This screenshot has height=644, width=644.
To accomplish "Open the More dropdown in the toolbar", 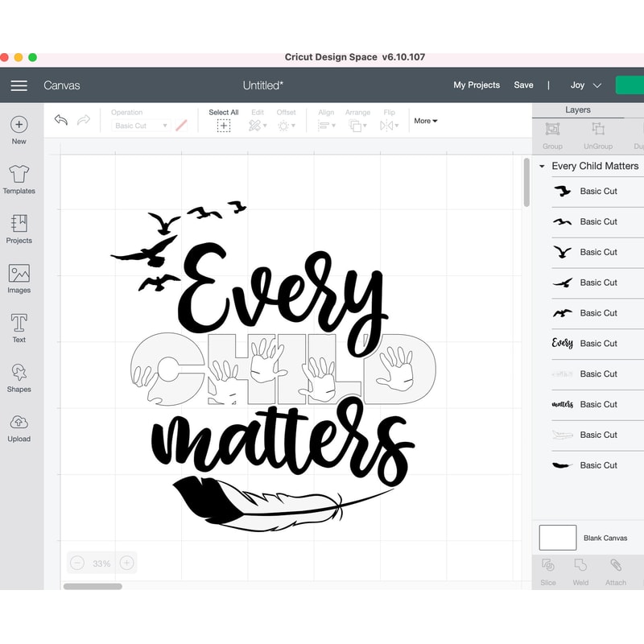I will 425,121.
